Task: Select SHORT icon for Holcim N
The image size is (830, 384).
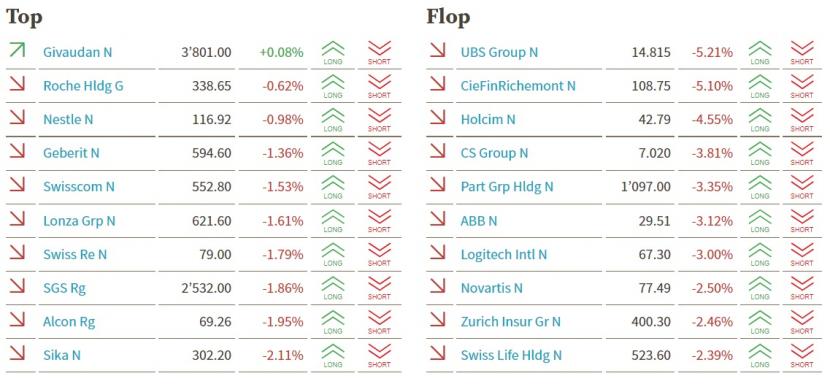Action: click(802, 120)
